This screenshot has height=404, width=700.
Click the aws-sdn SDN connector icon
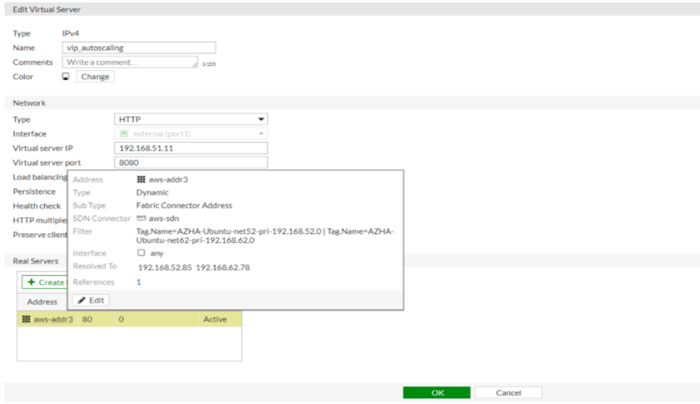[x=141, y=217]
